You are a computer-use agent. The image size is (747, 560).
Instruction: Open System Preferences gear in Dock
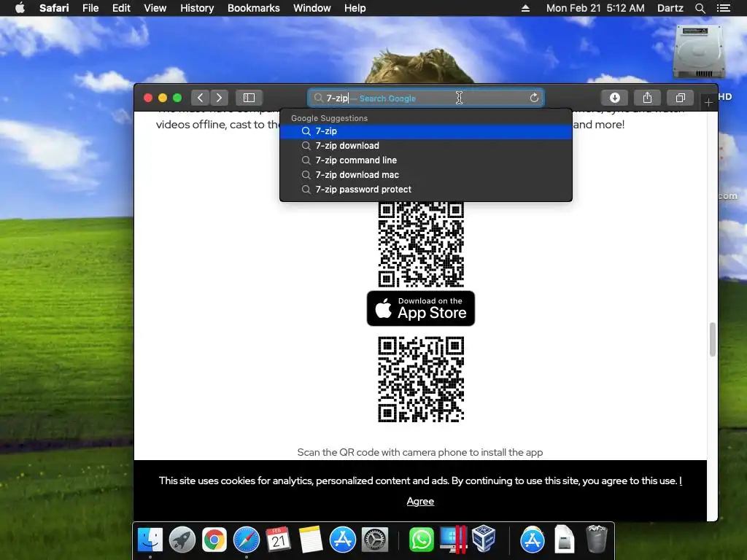(x=375, y=540)
